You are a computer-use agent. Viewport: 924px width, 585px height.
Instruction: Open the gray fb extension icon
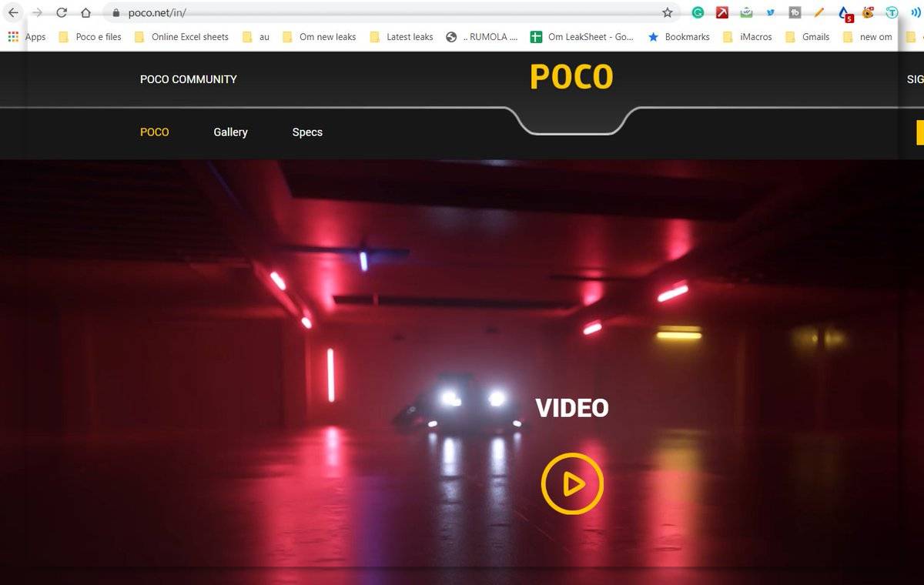point(794,13)
